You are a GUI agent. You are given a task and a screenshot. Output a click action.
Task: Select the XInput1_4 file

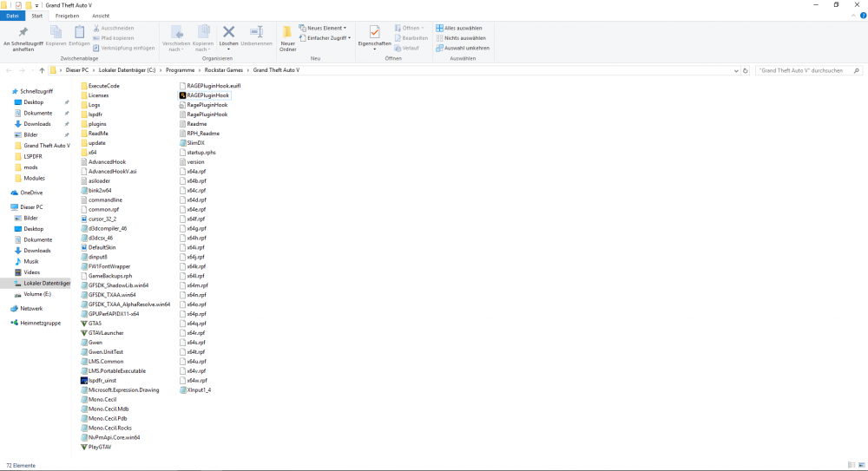(x=194, y=389)
